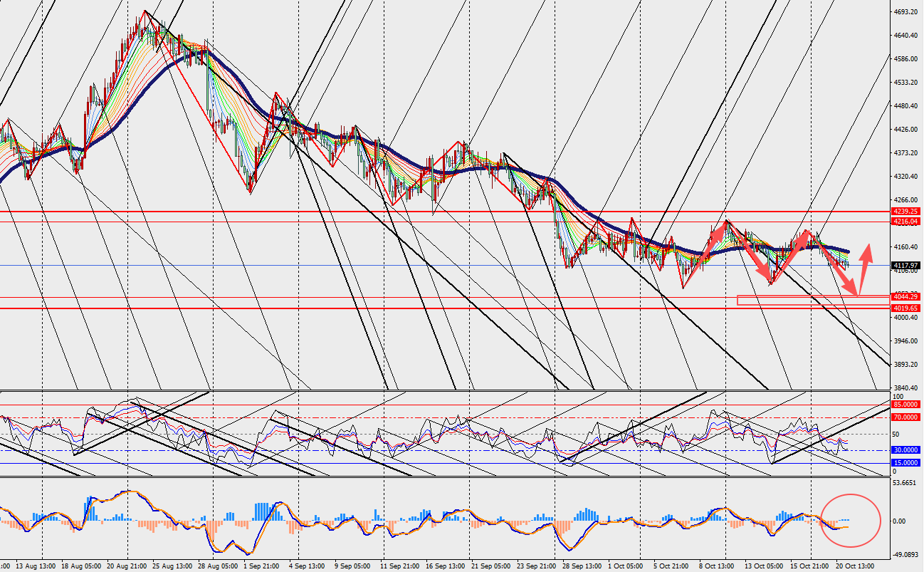Click the 4239.25 red price label
Image resolution: width=924 pixels, height=572 pixels.
(906, 212)
